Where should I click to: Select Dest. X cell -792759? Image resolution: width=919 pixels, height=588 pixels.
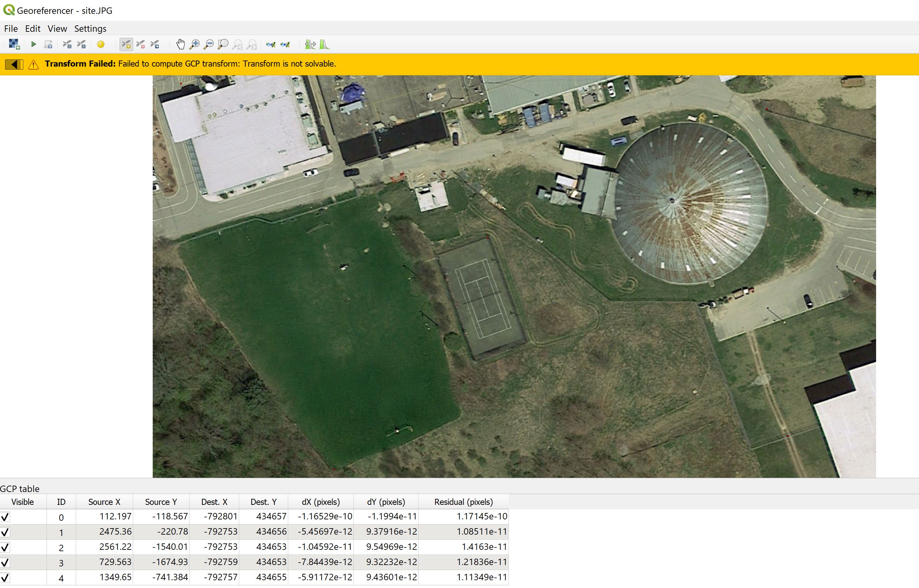click(x=214, y=562)
